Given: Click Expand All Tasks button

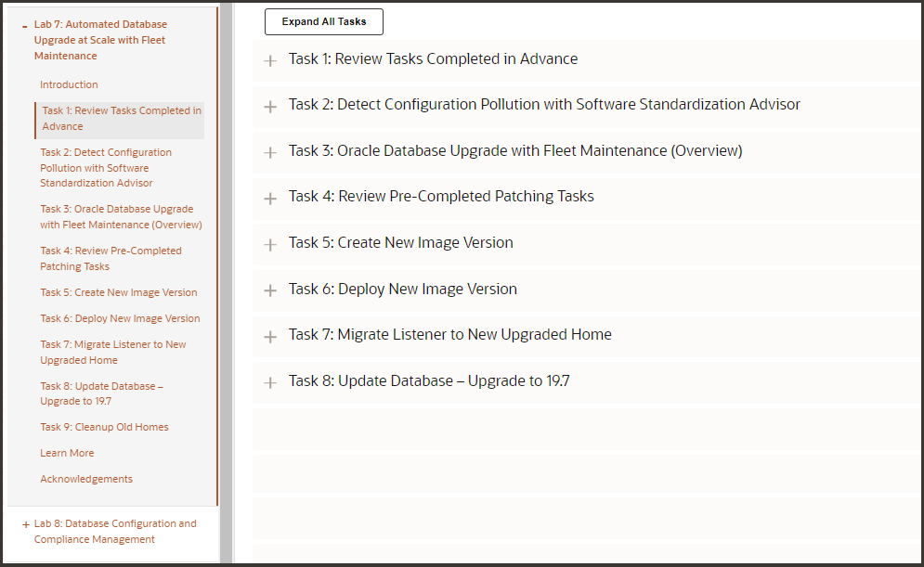Looking at the screenshot, I should tap(324, 21).
